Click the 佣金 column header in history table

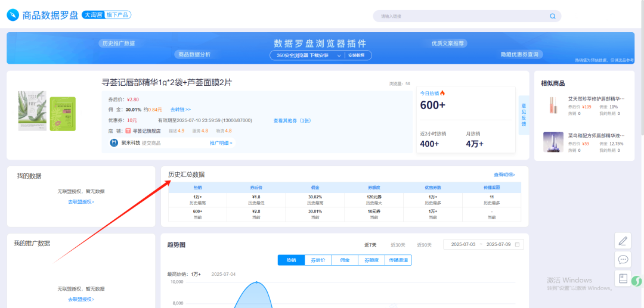pyautogui.click(x=315, y=188)
